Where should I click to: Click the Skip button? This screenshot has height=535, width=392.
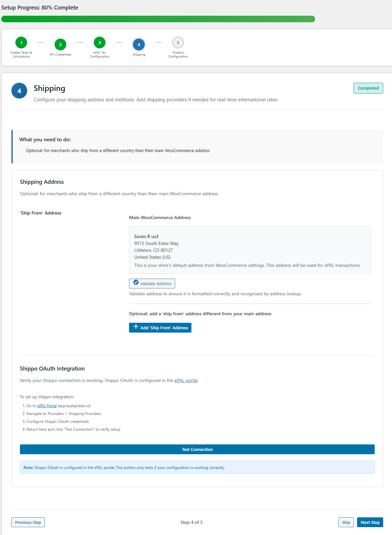[x=346, y=522]
